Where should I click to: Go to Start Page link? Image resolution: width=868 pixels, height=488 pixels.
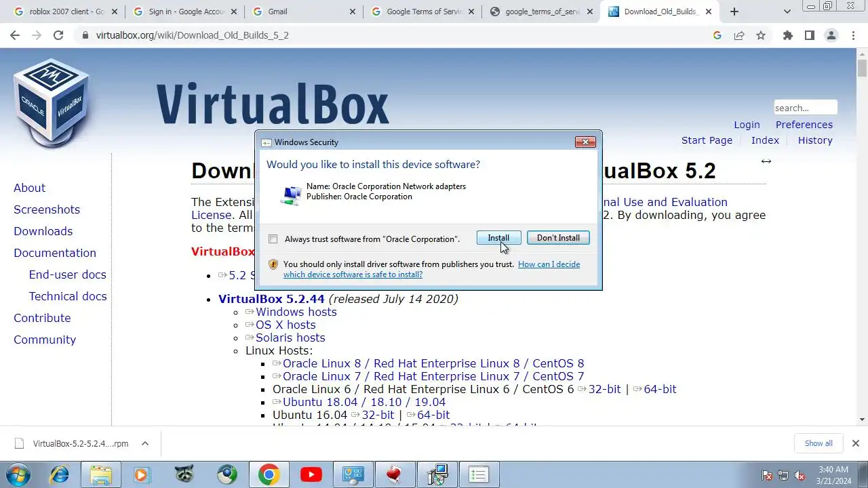point(707,140)
